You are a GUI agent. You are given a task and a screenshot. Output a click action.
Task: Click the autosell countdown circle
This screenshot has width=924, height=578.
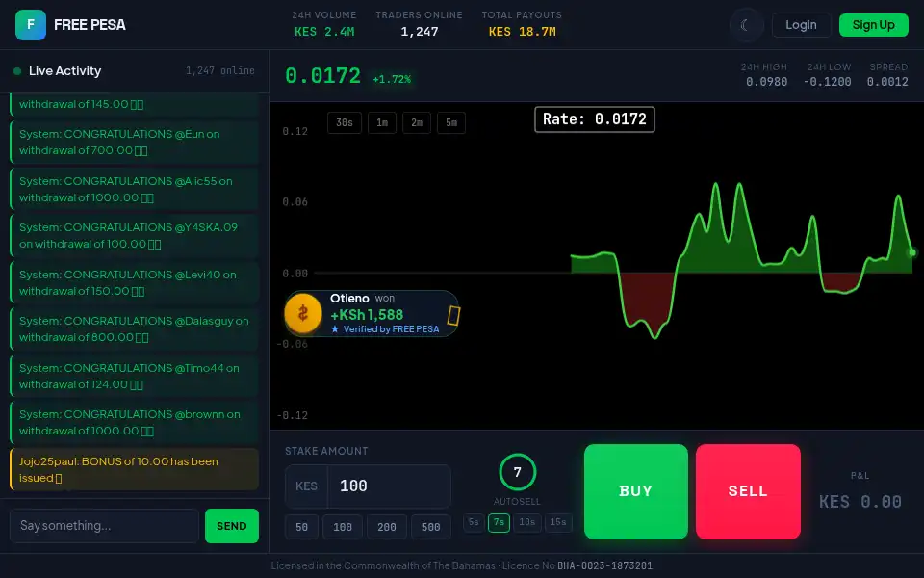click(x=518, y=472)
